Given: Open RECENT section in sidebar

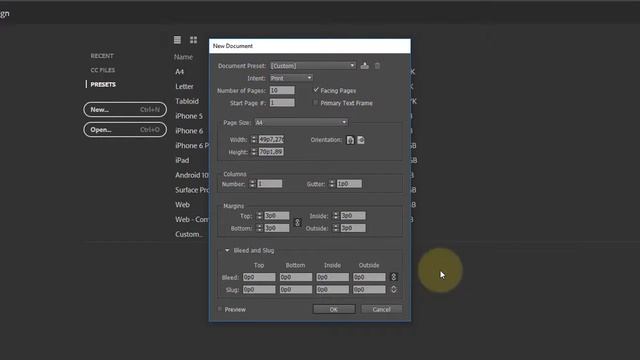Looking at the screenshot, I should coord(102,56).
